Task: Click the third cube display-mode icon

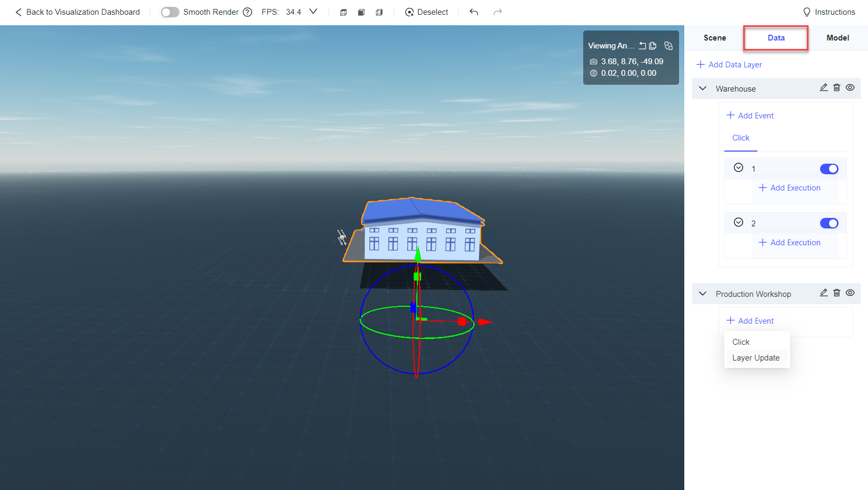Action: [x=379, y=12]
